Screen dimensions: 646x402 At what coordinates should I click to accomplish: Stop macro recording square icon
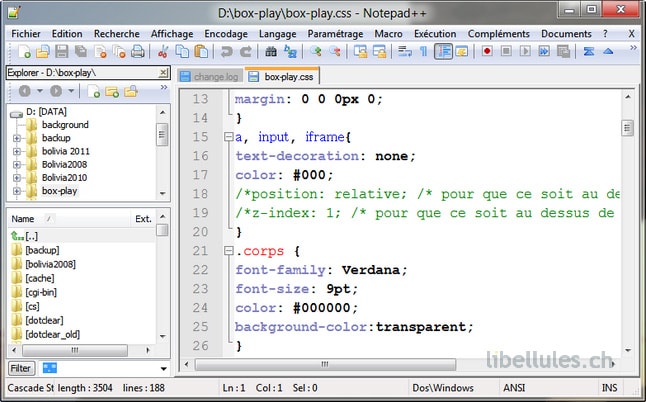506,51
